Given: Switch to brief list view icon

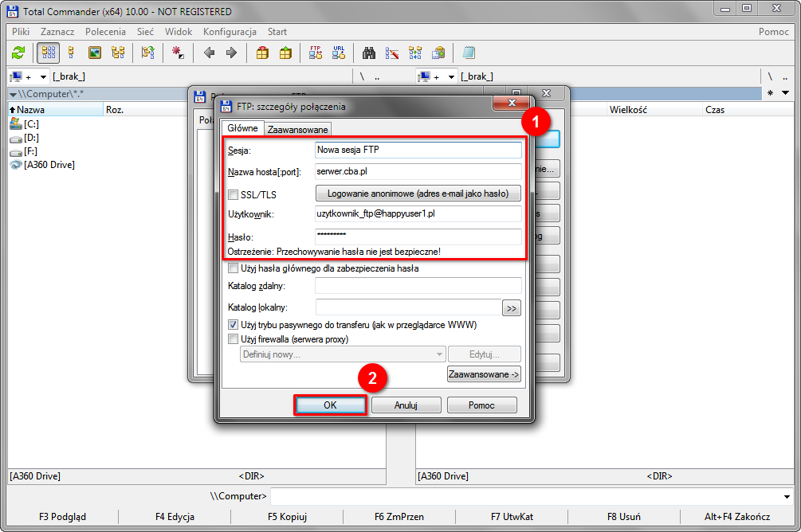Looking at the screenshot, I should [49, 53].
